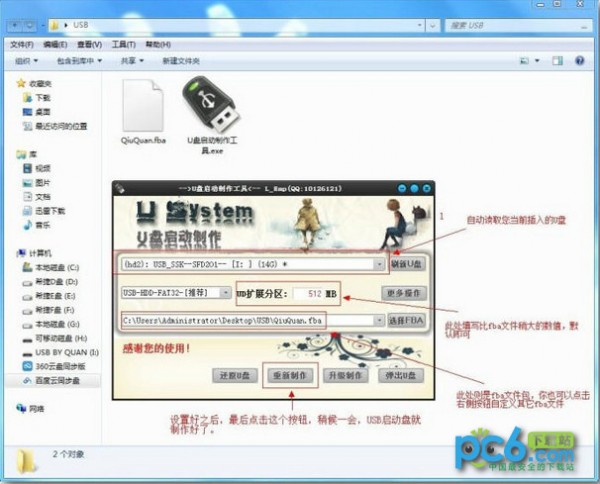
Task: Click 更多操作 button
Action: pos(404,293)
